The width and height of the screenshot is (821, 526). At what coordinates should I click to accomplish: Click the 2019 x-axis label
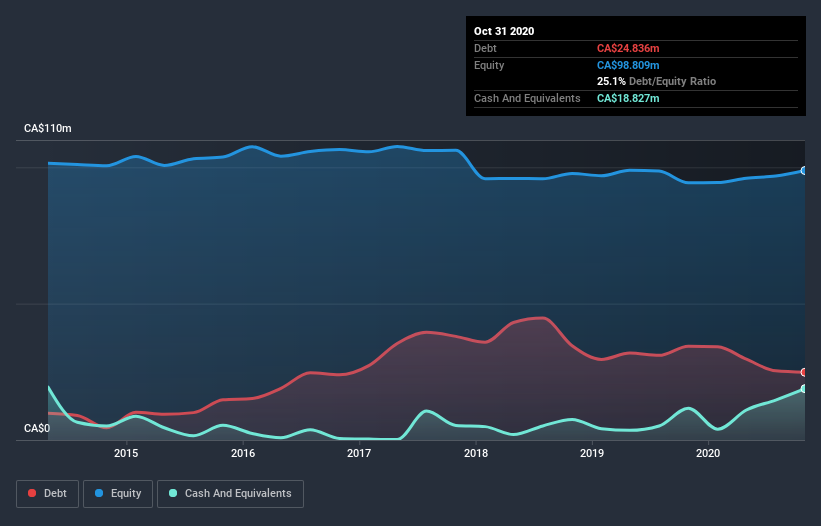(x=592, y=453)
